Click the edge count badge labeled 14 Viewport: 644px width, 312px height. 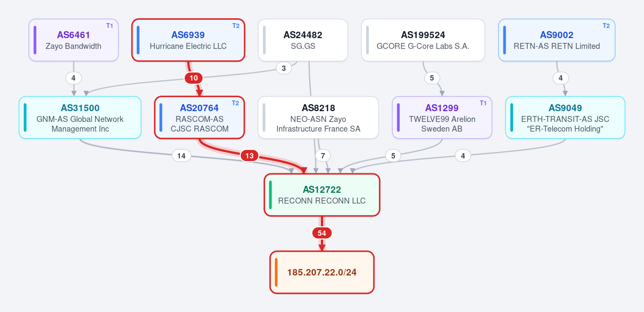[x=181, y=156]
